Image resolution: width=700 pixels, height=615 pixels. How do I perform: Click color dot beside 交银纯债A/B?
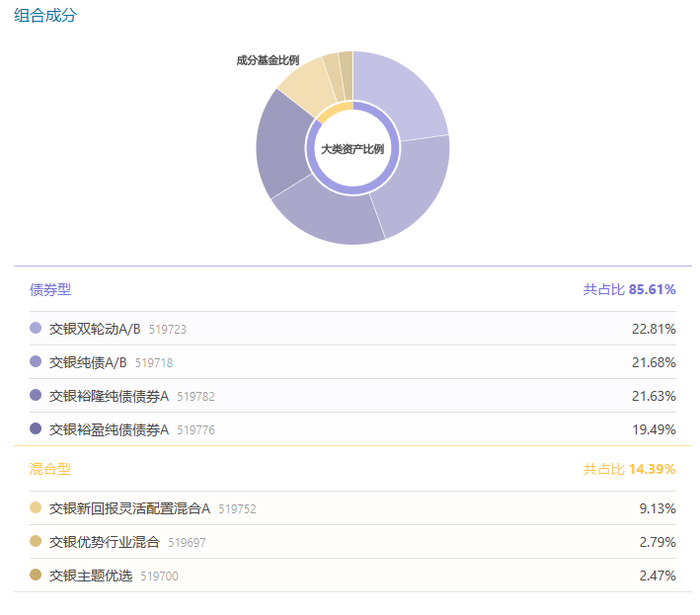point(36,361)
